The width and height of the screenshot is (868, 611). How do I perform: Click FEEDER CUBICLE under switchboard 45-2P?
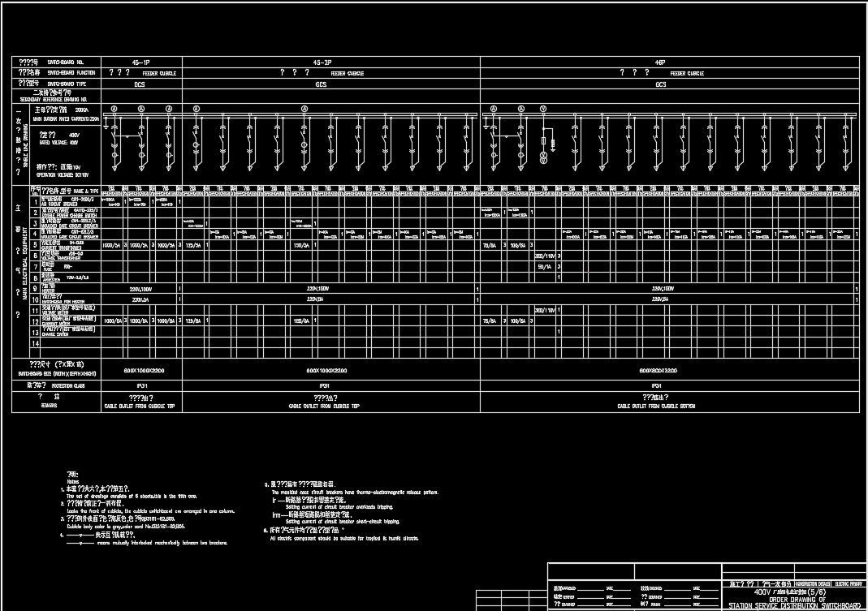tap(347, 74)
